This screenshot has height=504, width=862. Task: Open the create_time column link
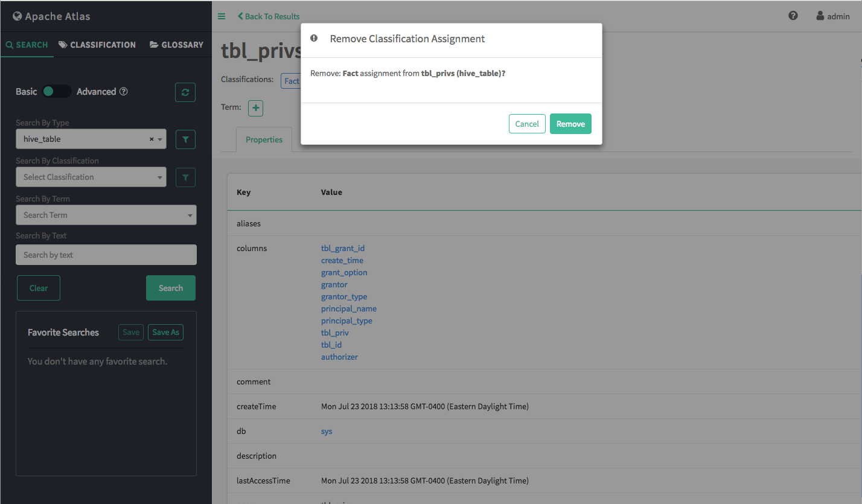342,260
